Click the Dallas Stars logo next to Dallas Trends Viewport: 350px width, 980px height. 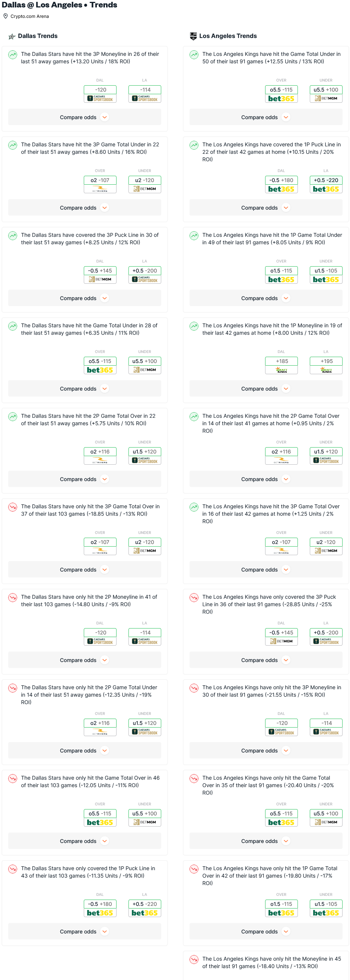12,36
